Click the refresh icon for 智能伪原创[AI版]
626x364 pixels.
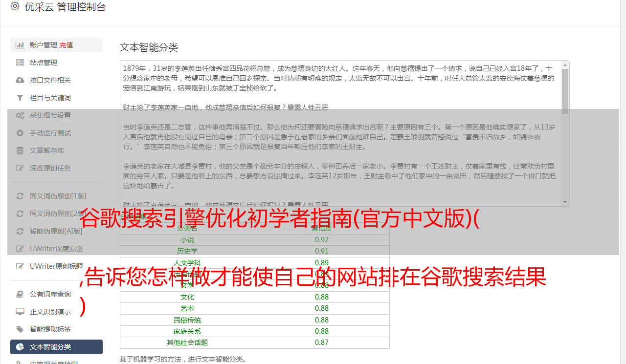pyautogui.click(x=20, y=231)
